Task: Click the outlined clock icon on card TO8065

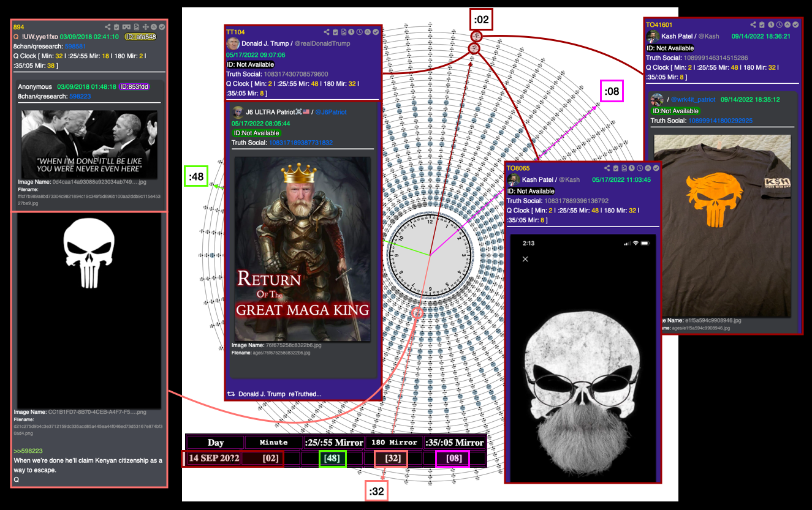Action: click(x=640, y=168)
